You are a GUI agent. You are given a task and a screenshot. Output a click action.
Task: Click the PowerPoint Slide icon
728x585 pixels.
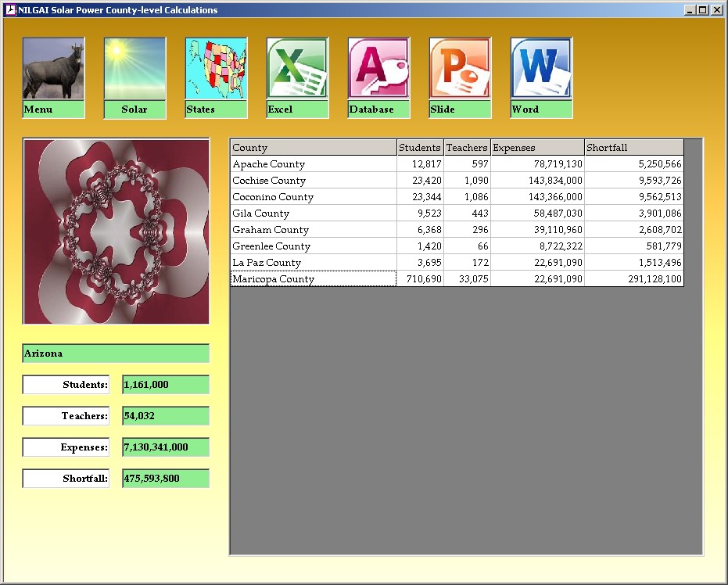(x=460, y=69)
